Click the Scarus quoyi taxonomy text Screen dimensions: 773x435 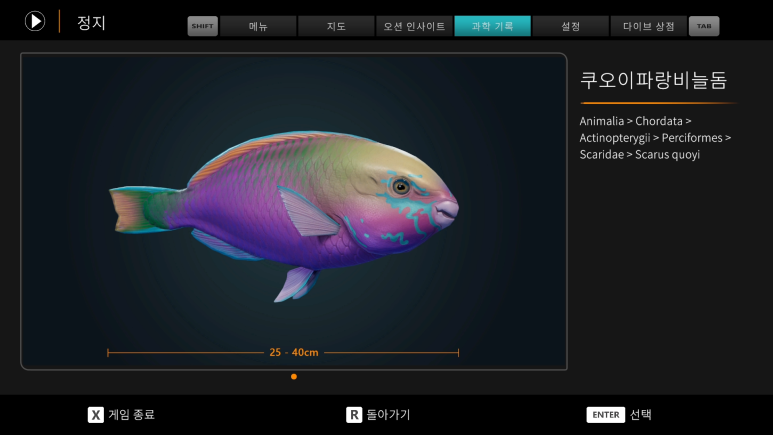[x=668, y=154]
